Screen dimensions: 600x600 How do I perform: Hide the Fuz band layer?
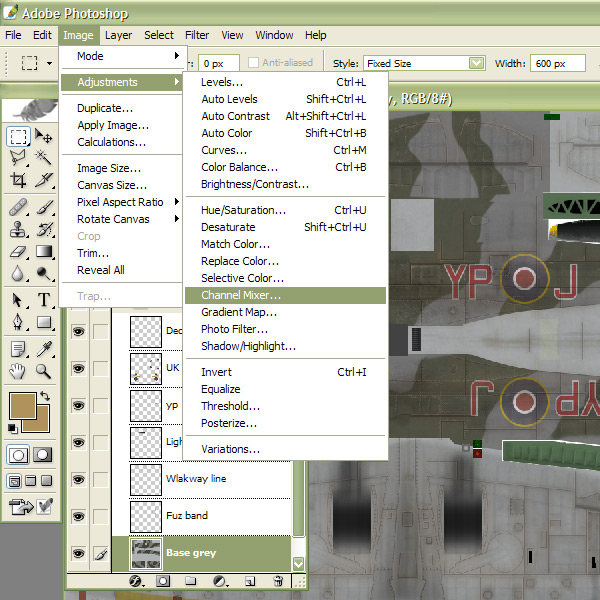pyautogui.click(x=78, y=517)
